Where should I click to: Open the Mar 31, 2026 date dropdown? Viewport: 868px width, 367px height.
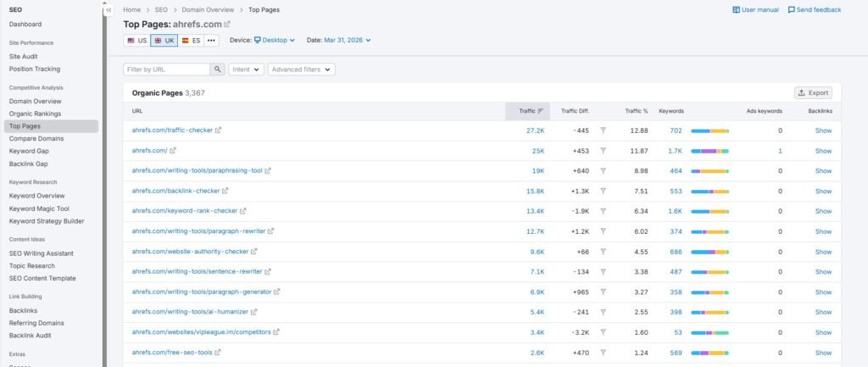(347, 41)
